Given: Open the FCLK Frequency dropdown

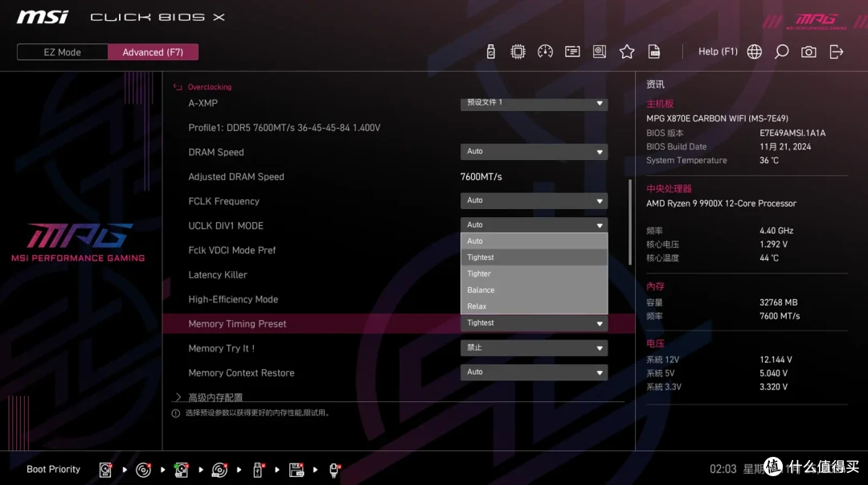Looking at the screenshot, I should tap(534, 200).
